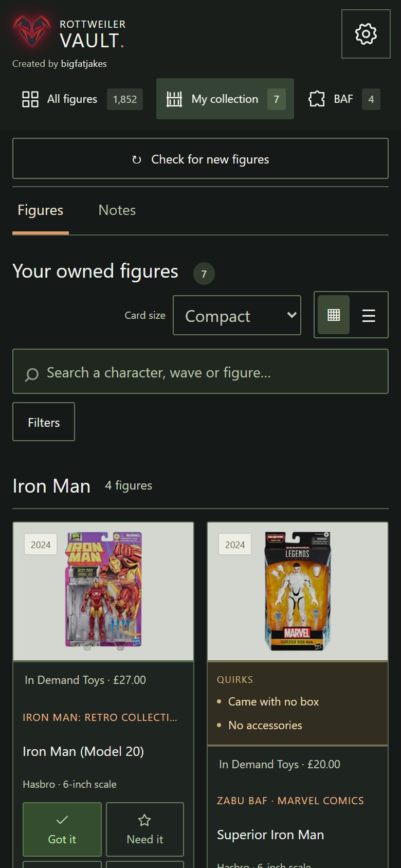Click the search magnifier icon
The image size is (401, 868).
point(32,374)
